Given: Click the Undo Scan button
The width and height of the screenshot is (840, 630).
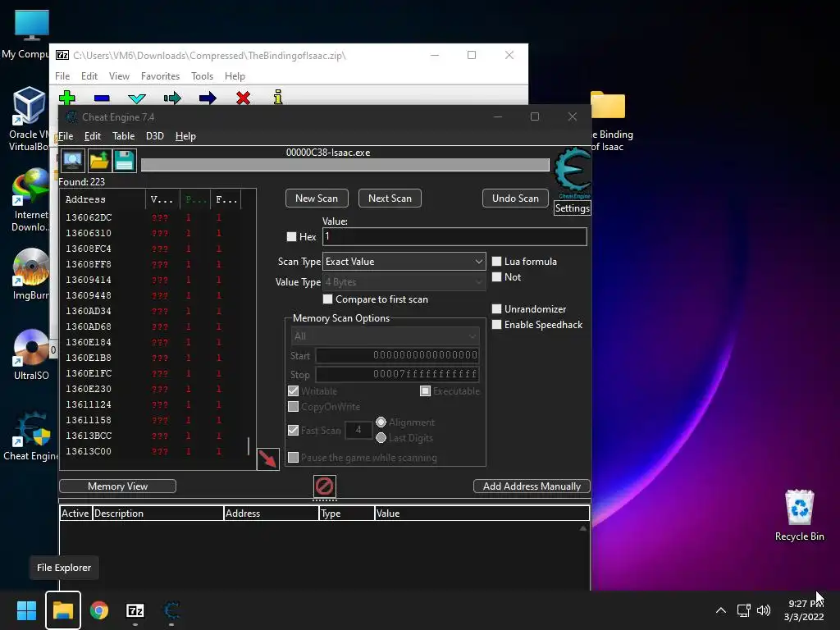Looking at the screenshot, I should coord(515,199).
